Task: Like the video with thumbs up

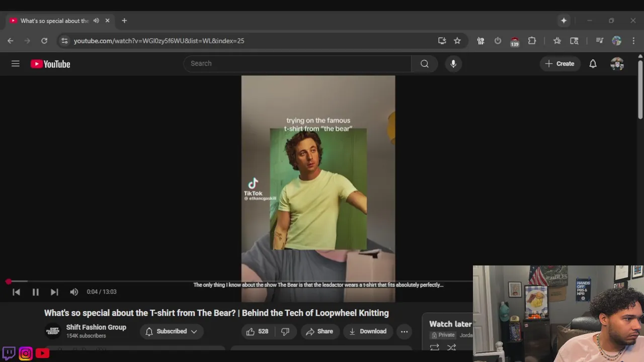Action: [x=257, y=331]
